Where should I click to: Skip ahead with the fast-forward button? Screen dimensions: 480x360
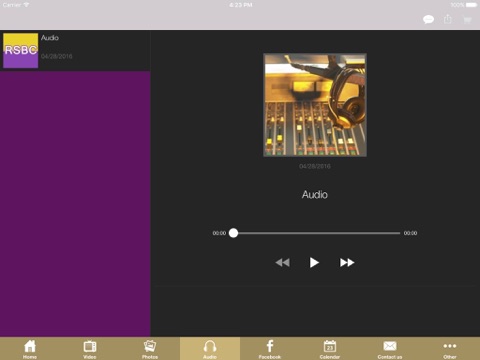click(347, 263)
